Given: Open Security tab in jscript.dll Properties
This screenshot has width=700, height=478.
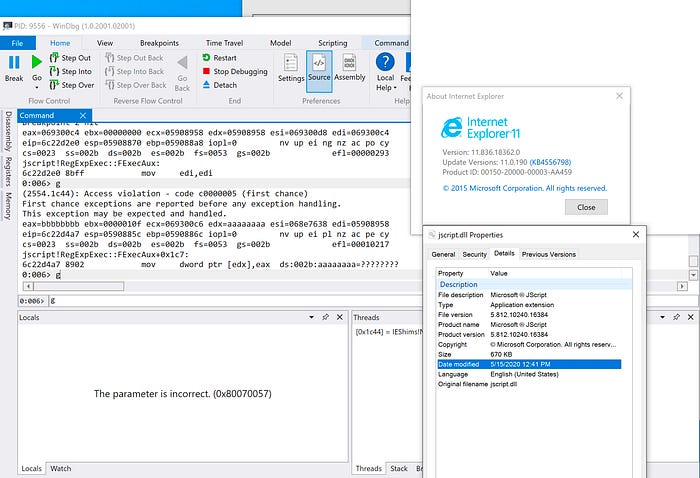Looking at the screenshot, I should tap(474, 254).
